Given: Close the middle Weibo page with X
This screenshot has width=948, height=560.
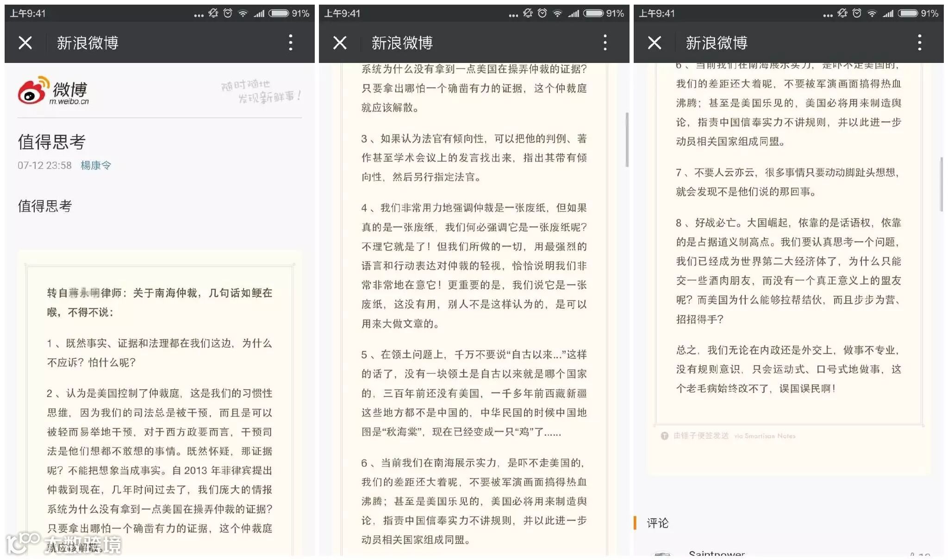Looking at the screenshot, I should pos(340,43).
